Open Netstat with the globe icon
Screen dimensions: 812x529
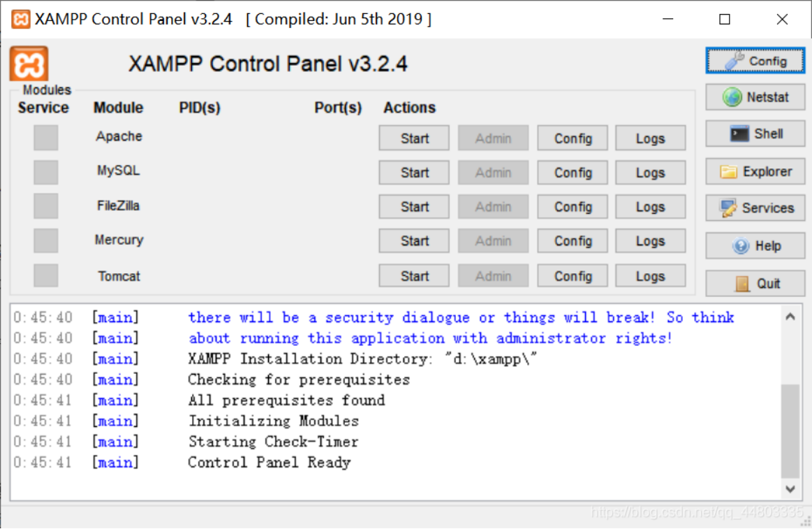pyautogui.click(x=755, y=97)
